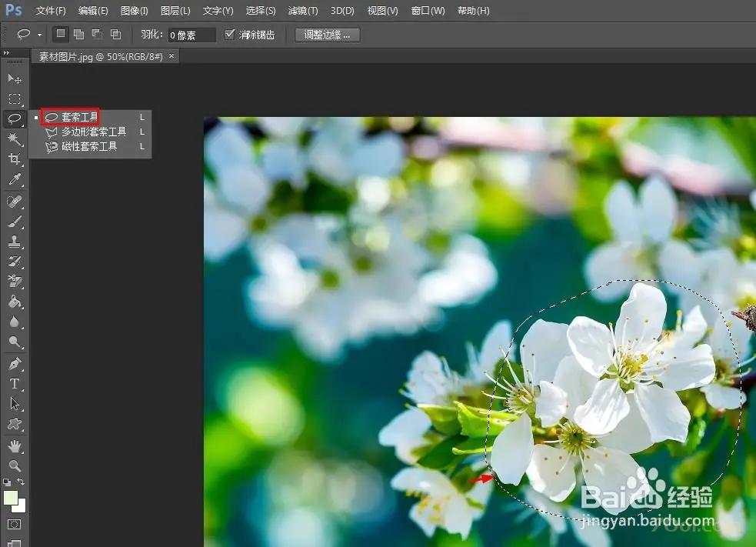Select the Dodge tool
The image size is (756, 547).
tap(15, 342)
